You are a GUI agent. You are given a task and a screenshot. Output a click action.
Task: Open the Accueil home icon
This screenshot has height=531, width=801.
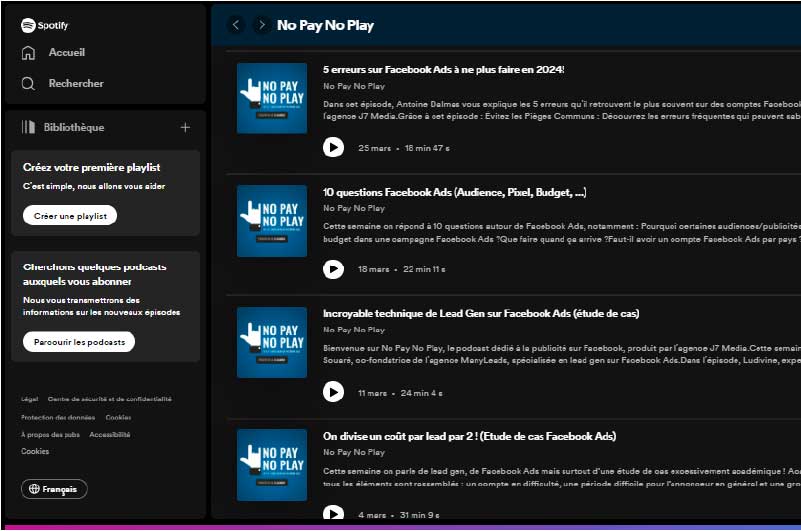(29, 53)
